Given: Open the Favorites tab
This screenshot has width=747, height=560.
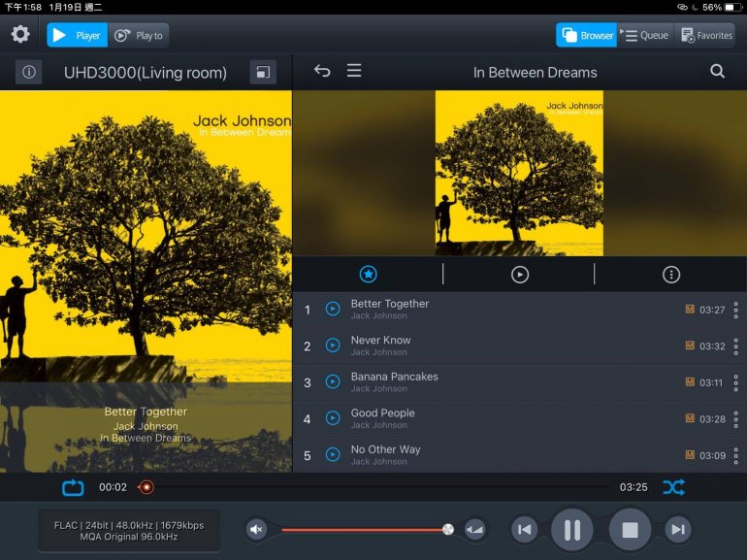Looking at the screenshot, I should point(705,35).
